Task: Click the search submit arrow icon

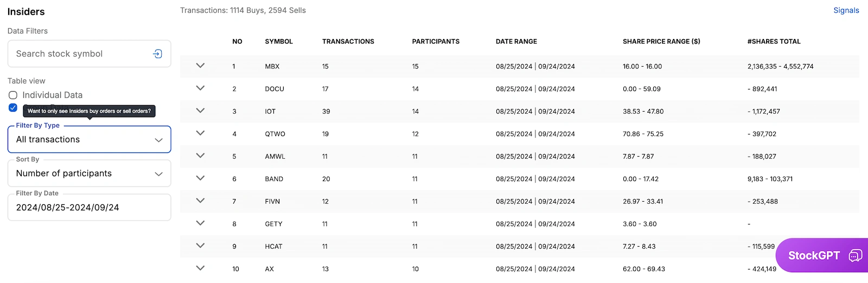Action: [x=157, y=54]
